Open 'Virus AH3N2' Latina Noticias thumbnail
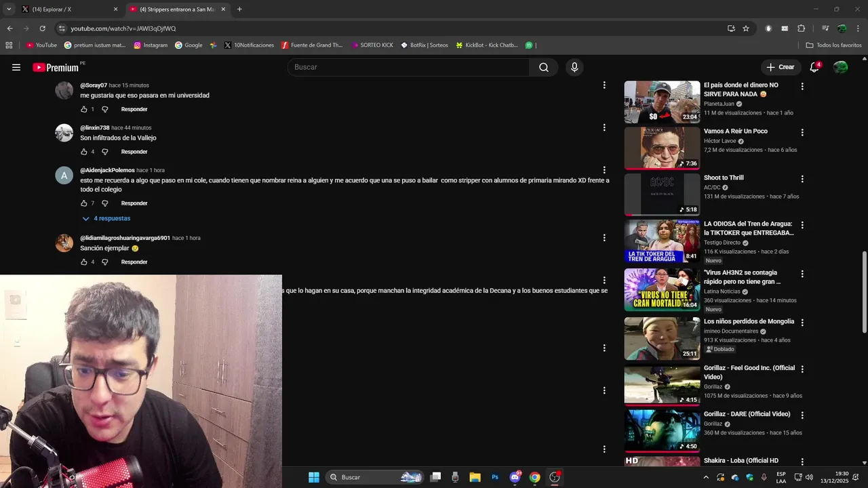The width and height of the screenshot is (868, 488). (x=662, y=289)
